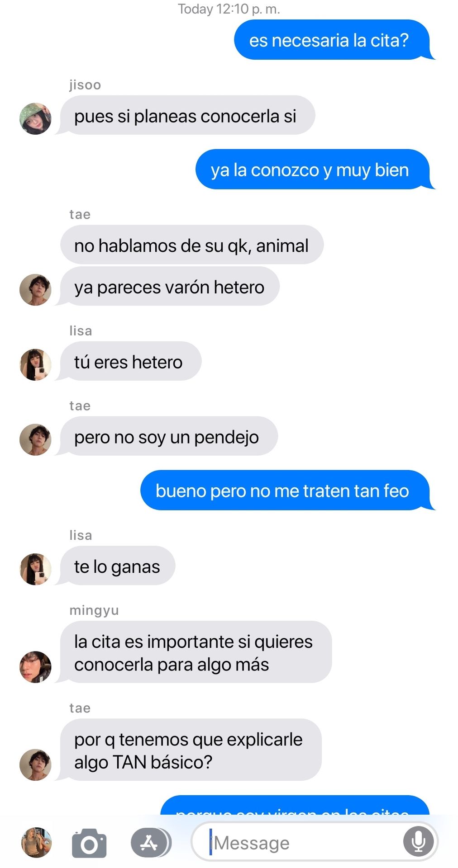Select 'no hablamos de su qk, animal' message
458x868 pixels.
[192, 245]
